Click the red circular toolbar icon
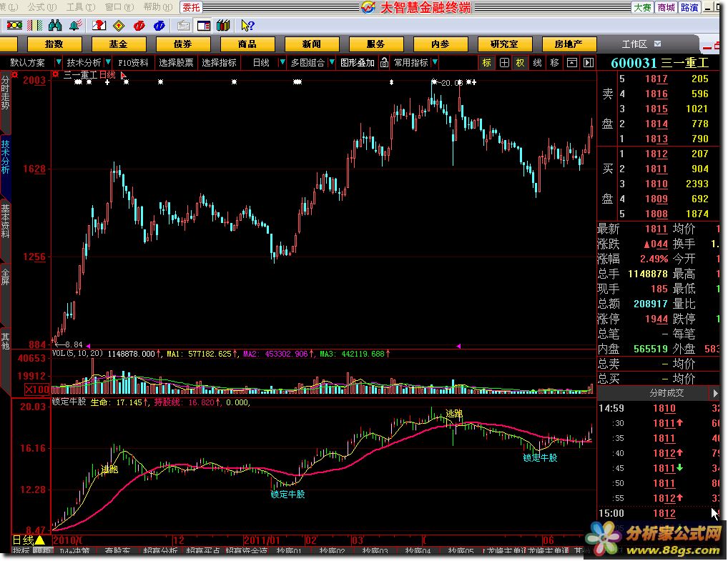The height and width of the screenshot is (561, 728). (139, 26)
